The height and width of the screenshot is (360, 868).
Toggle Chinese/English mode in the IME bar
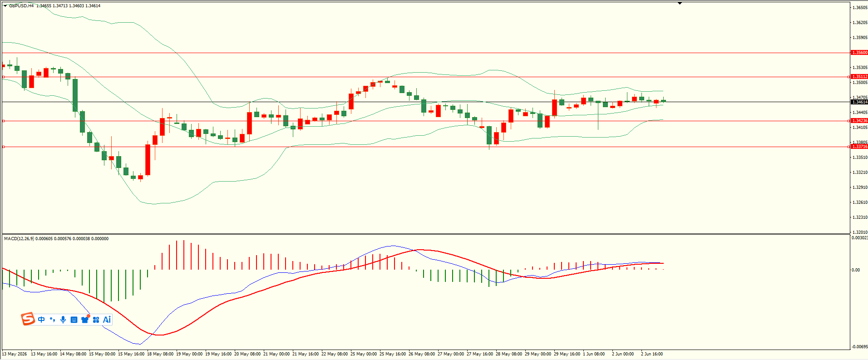pos(41,320)
